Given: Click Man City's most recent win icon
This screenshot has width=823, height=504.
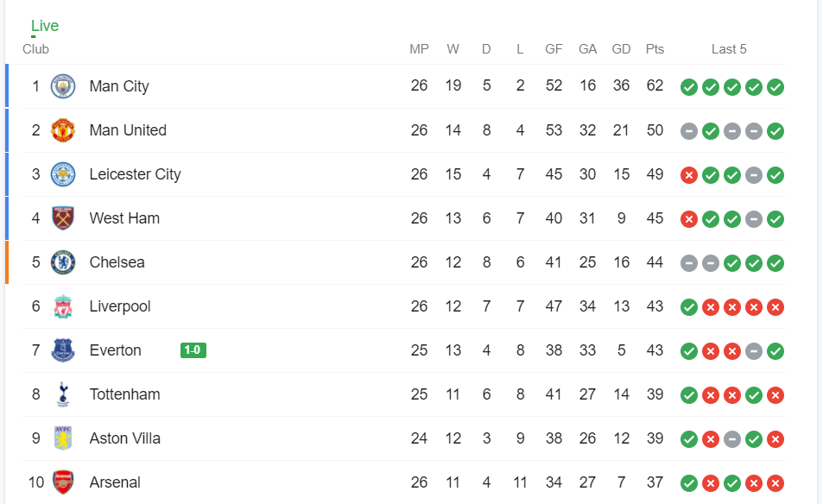Looking at the screenshot, I should (776, 86).
